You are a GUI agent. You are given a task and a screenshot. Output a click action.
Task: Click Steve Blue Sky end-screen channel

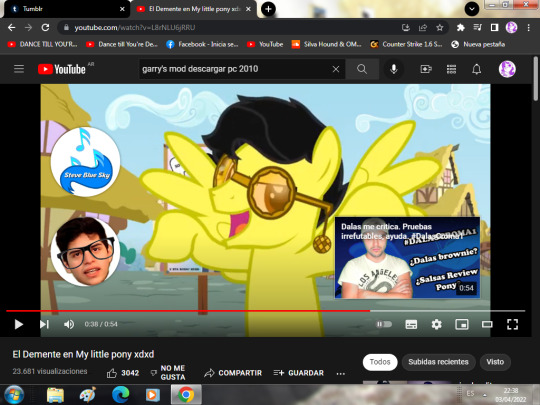pos(85,162)
